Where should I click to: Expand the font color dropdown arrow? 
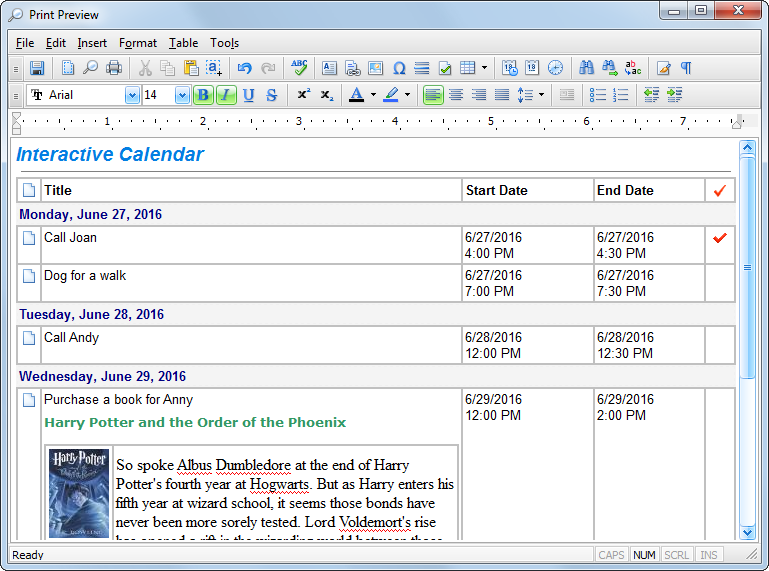point(373,95)
